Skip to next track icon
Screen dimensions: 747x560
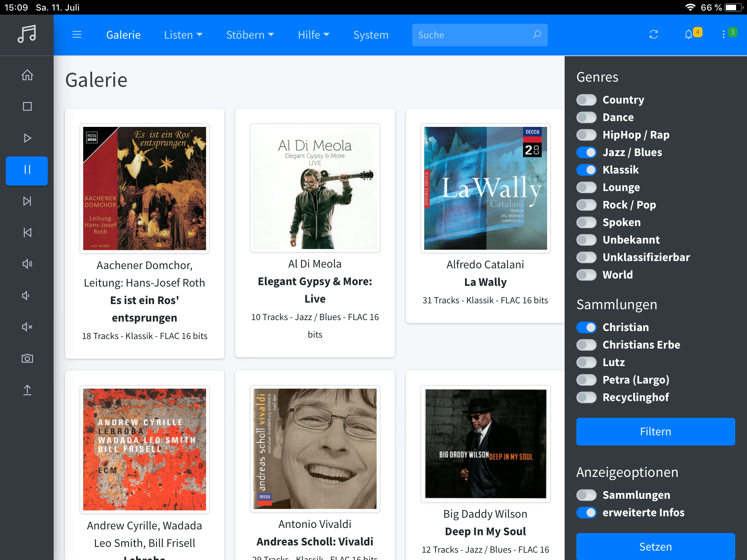[x=27, y=201]
